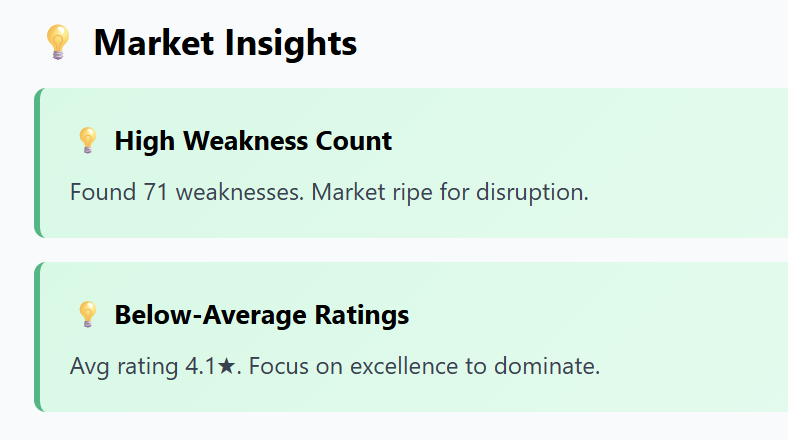Image resolution: width=788 pixels, height=440 pixels.
Task: Click the "Found 71 weaknesses" sentence
Action: point(187,191)
